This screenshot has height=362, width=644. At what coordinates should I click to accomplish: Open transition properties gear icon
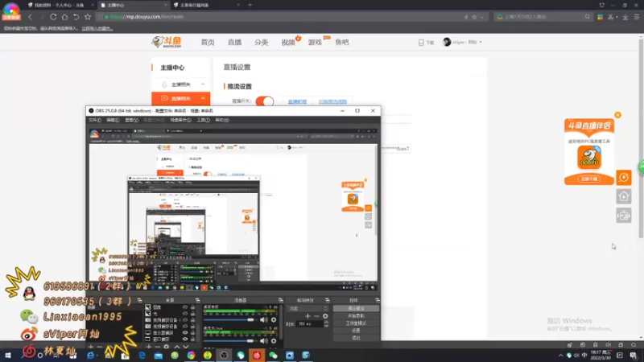point(325,316)
